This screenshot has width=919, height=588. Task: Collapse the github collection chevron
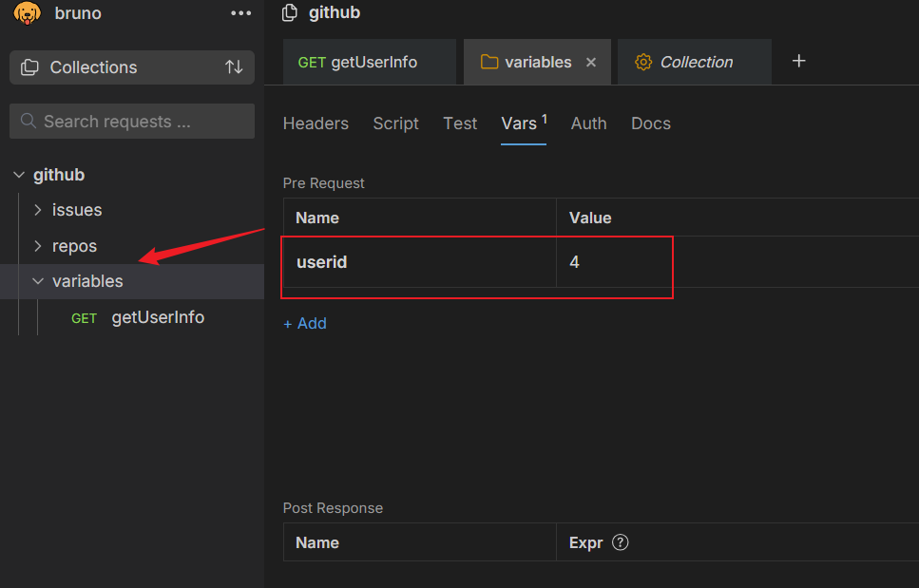pos(19,175)
